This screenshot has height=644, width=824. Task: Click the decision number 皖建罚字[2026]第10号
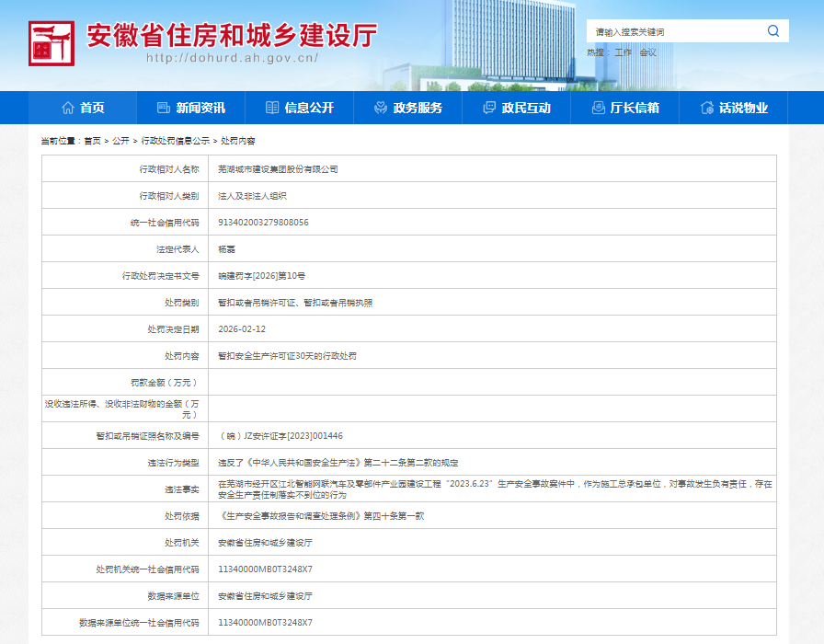261,276
